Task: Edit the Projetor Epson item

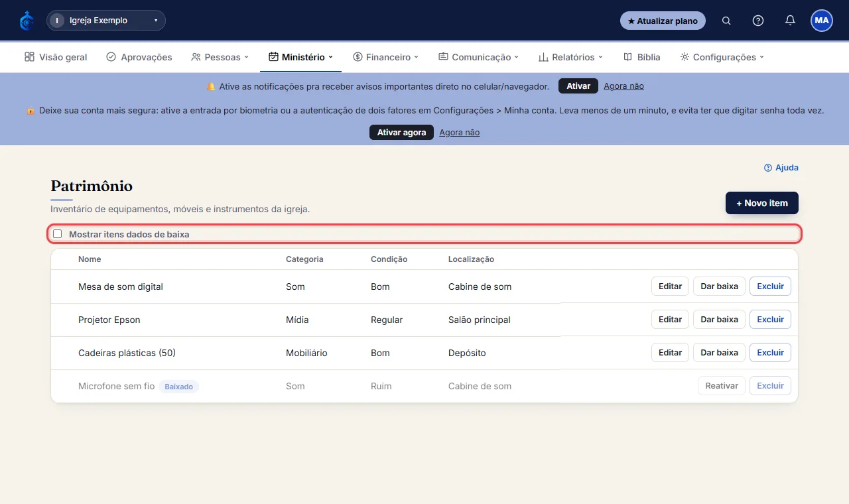Action: coord(670,320)
